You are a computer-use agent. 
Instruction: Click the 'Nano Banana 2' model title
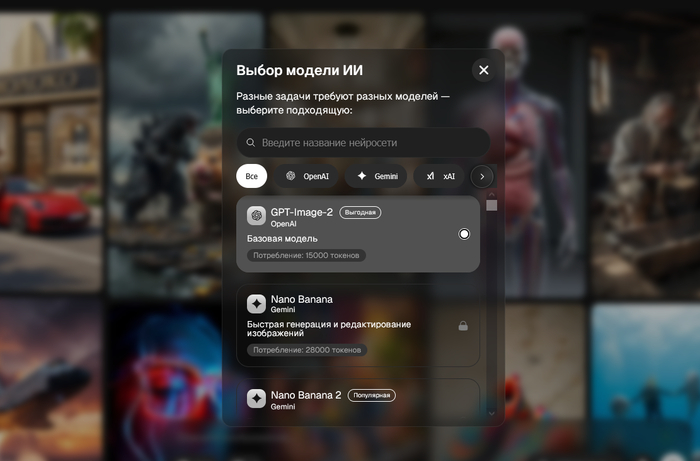click(306, 395)
